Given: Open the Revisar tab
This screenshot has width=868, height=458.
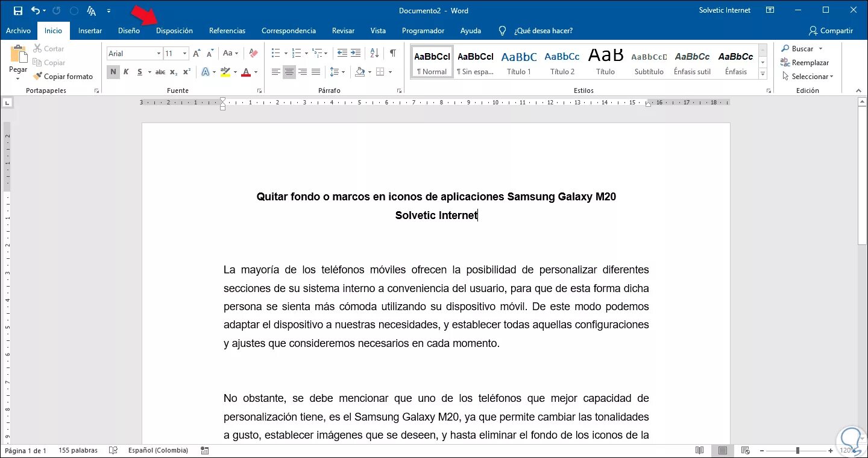Looking at the screenshot, I should [343, 31].
